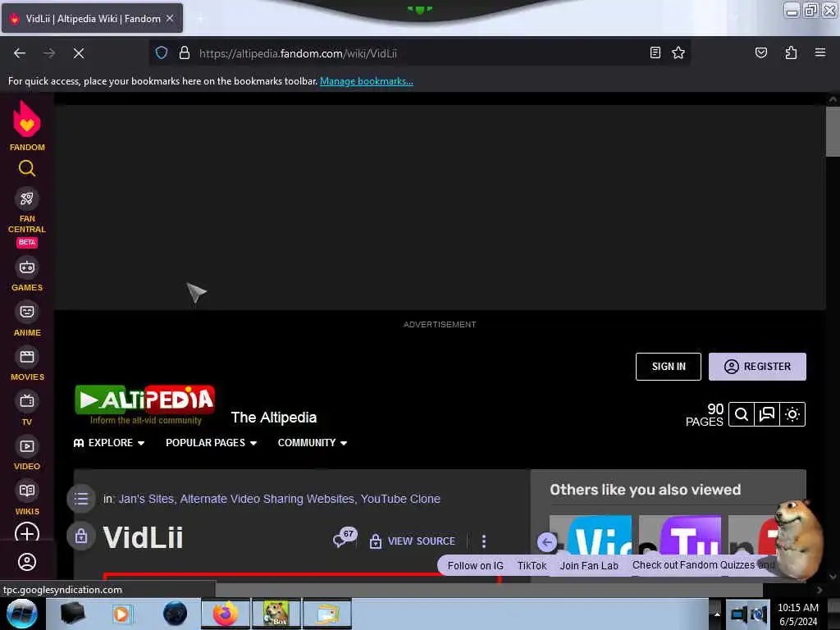Open Tu recommended wiki thumbnail
840x630 pixels.
click(680, 535)
